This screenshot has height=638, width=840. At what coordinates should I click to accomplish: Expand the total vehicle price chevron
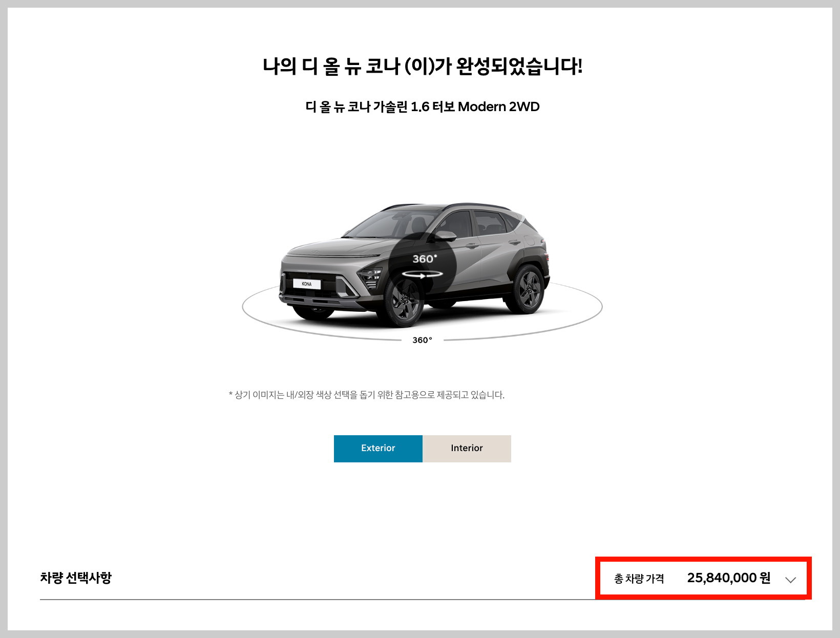(x=790, y=580)
